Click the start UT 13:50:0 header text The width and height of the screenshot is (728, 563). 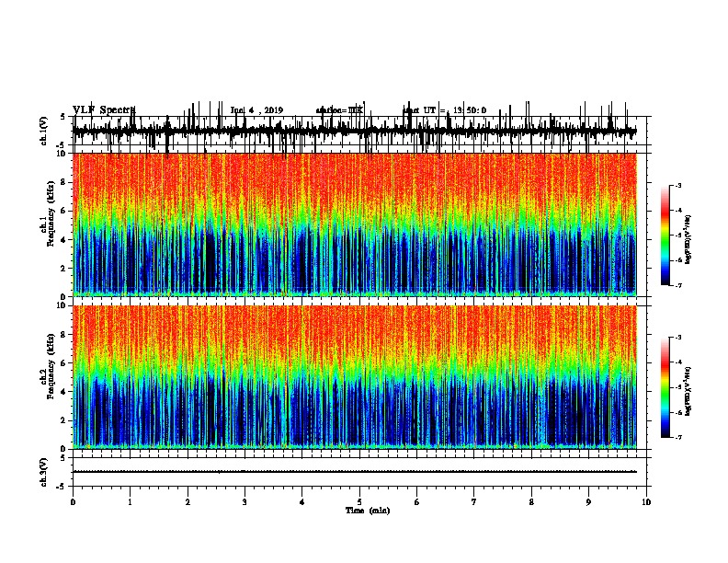pos(445,110)
